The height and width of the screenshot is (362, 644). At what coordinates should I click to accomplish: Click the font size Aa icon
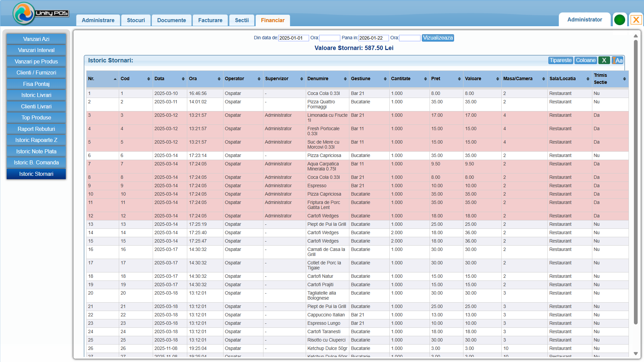pyautogui.click(x=617, y=60)
